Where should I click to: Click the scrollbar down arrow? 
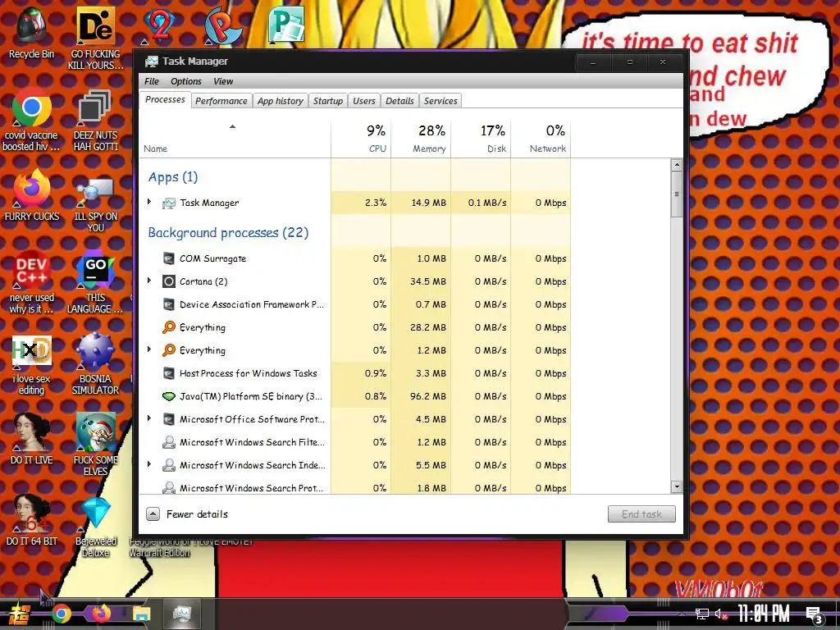click(677, 487)
